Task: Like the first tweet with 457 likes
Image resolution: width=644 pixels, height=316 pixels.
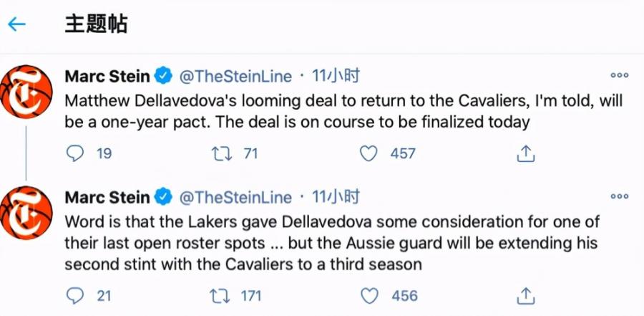Action: [x=369, y=153]
